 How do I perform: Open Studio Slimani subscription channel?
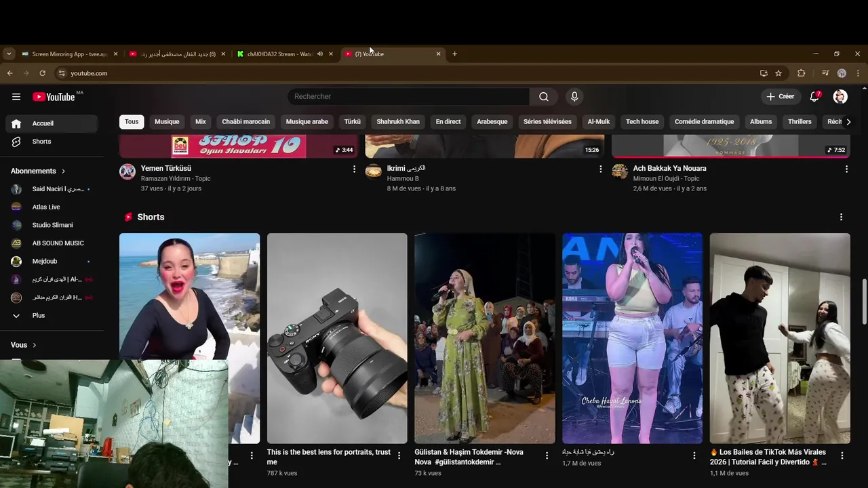coord(52,225)
